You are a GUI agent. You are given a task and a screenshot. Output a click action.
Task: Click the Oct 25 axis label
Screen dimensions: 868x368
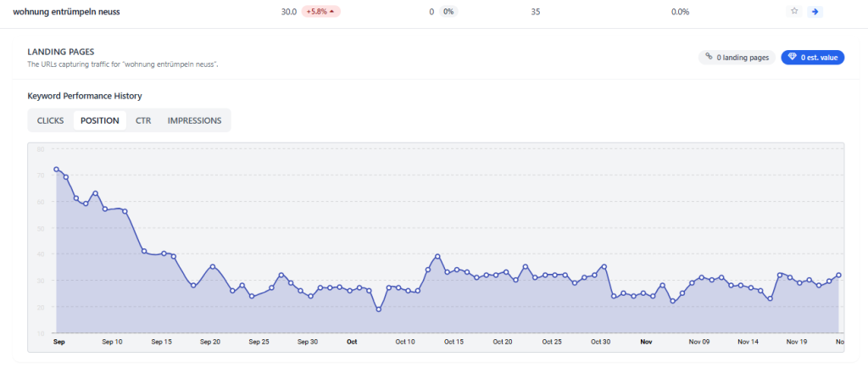coord(552,343)
